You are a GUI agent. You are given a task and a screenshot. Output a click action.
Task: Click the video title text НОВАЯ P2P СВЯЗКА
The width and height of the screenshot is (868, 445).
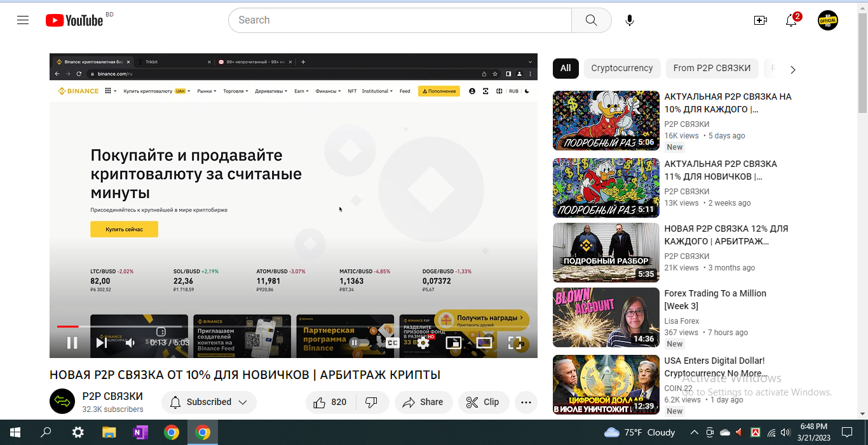[x=245, y=375]
